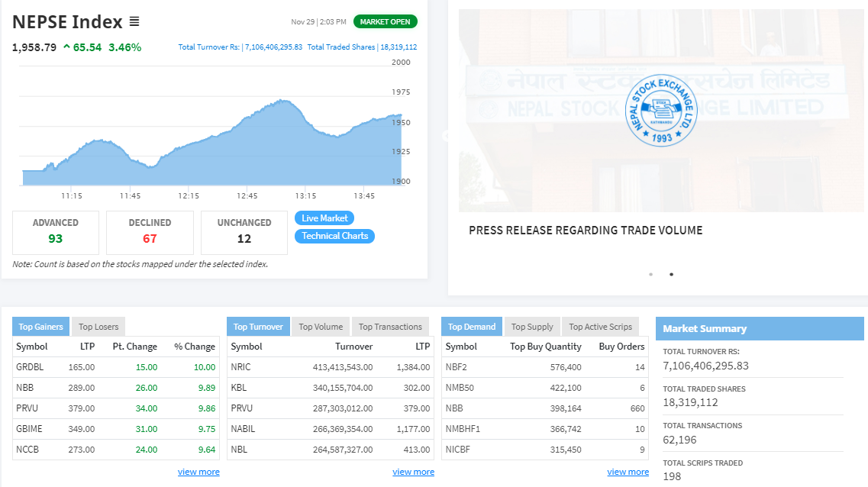The height and width of the screenshot is (487, 868).
Task: Click the Total Traded Shares text above chart
Action: point(362,47)
